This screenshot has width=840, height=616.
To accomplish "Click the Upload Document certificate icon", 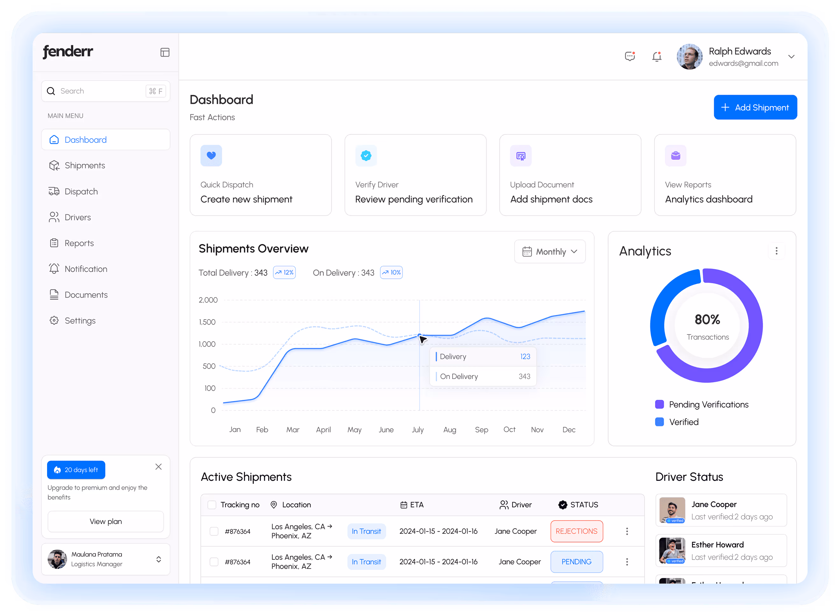I will click(521, 156).
